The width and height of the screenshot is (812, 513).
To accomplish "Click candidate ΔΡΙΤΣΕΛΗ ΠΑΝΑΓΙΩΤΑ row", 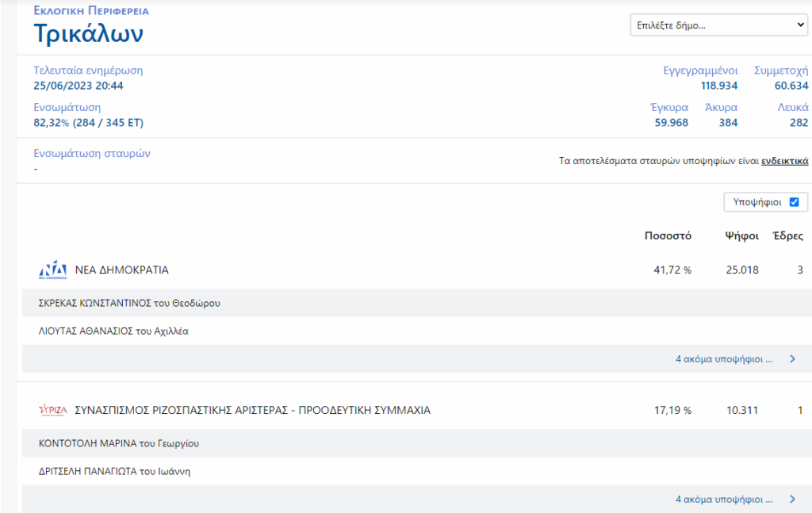I will (417, 471).
